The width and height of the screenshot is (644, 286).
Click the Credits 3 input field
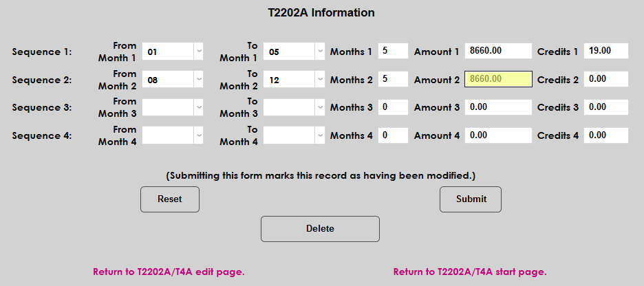pyautogui.click(x=606, y=107)
